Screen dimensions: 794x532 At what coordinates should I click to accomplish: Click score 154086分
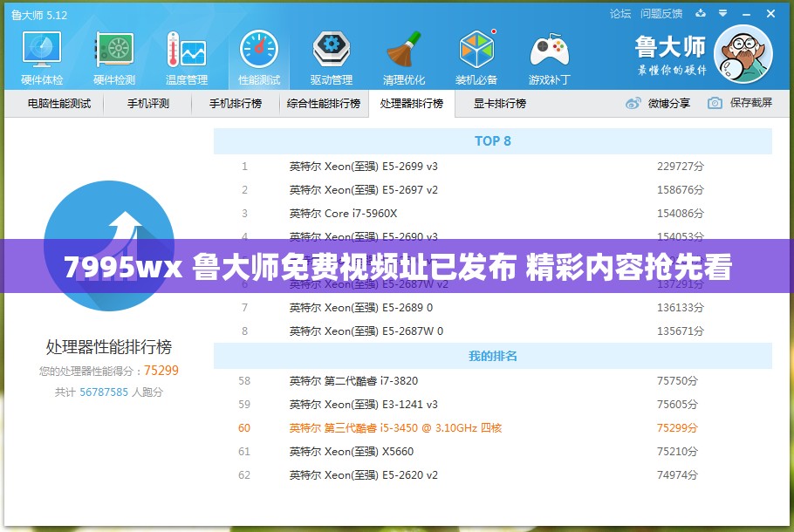(681, 214)
